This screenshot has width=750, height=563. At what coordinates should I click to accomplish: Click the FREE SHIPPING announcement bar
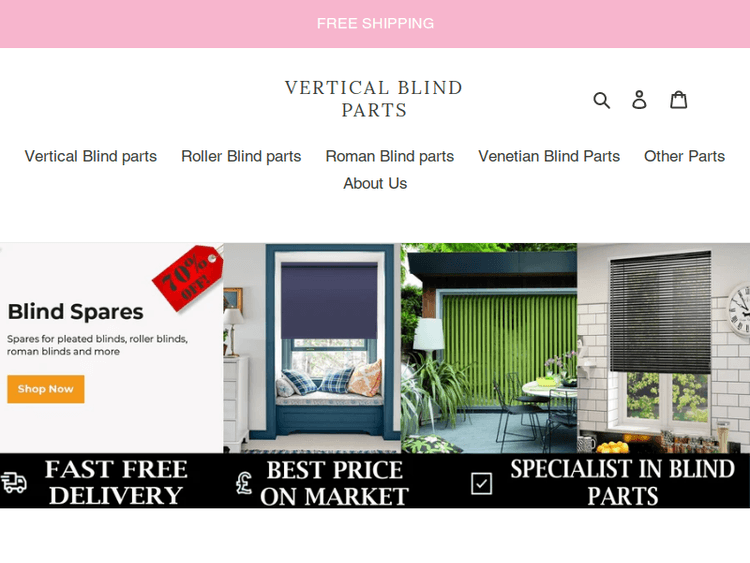(x=375, y=23)
